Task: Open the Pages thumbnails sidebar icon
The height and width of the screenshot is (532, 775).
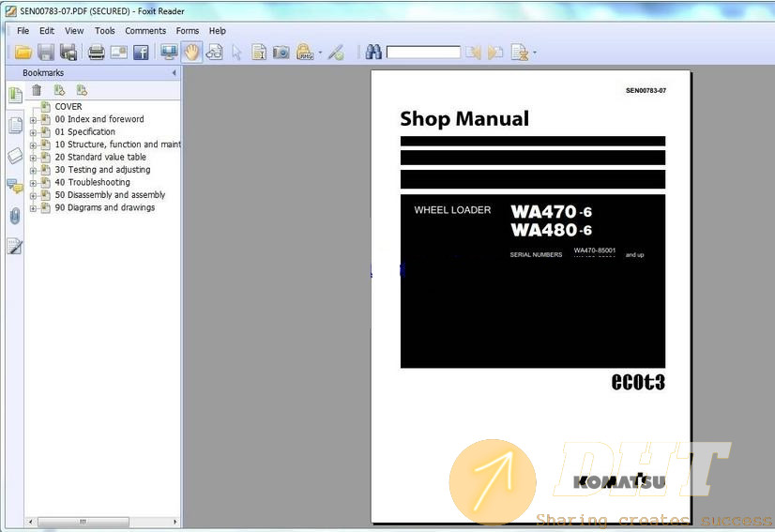Action: [15, 125]
